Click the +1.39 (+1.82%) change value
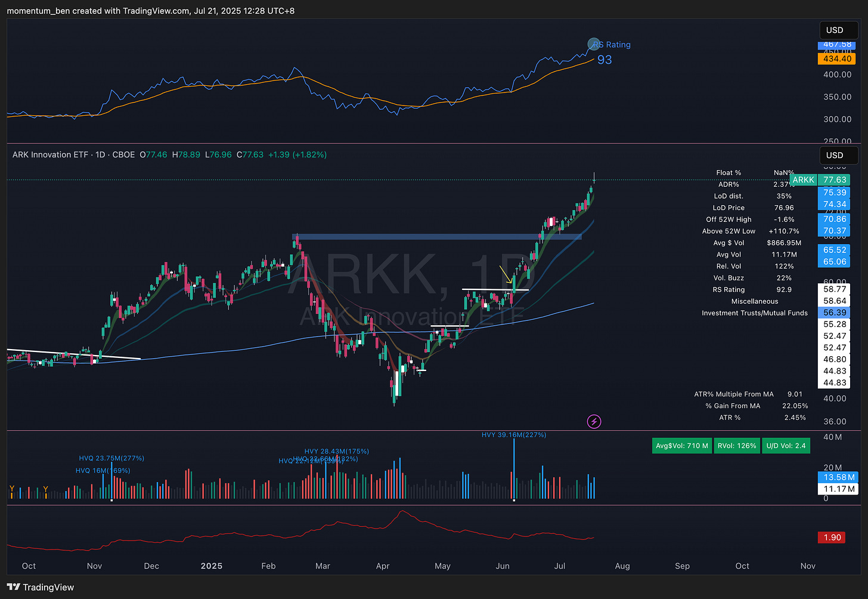 click(x=297, y=155)
